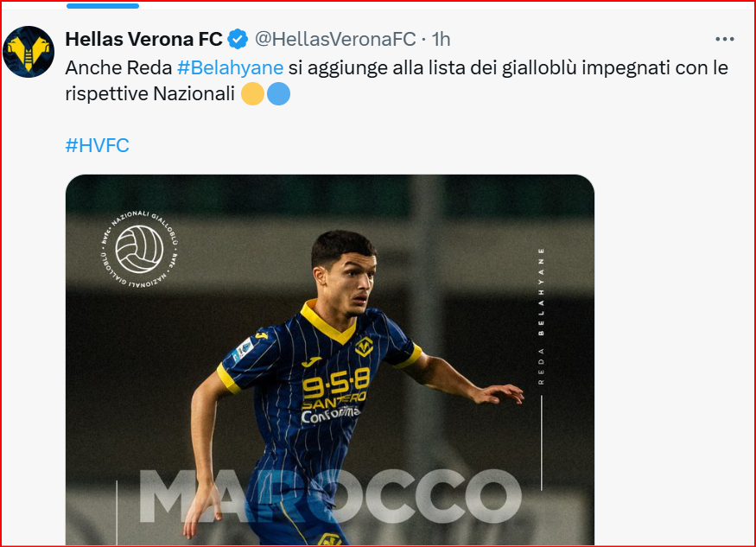The height and width of the screenshot is (547, 756).
Task: Click the blue circle emoji
Action: (x=278, y=94)
